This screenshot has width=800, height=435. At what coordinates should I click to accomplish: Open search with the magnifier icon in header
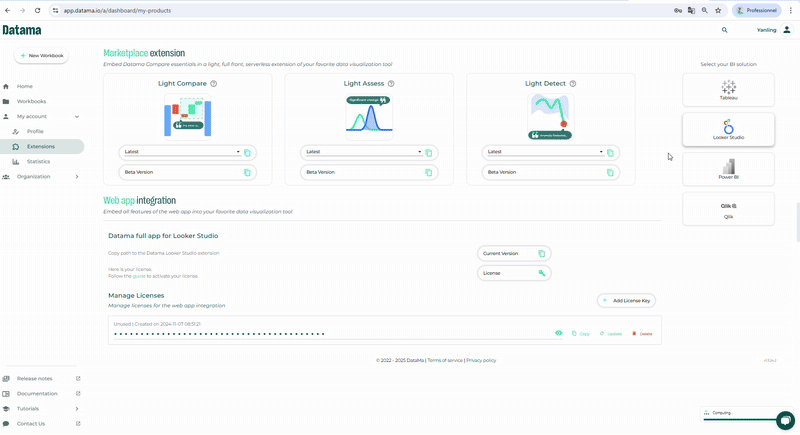[724, 30]
